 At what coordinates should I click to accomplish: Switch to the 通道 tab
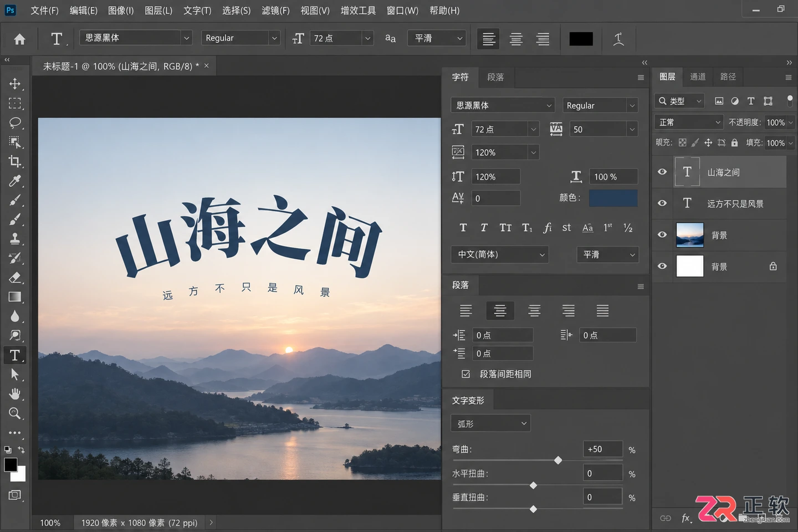click(698, 76)
